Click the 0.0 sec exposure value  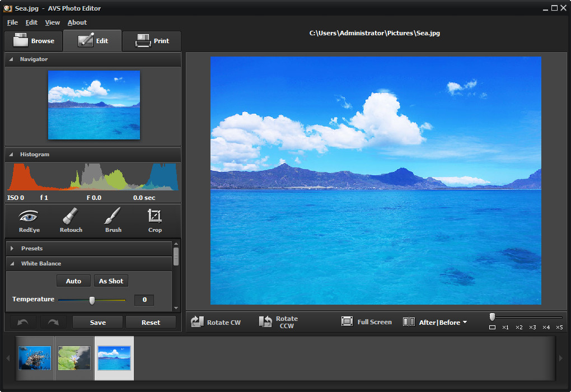pyautogui.click(x=144, y=198)
